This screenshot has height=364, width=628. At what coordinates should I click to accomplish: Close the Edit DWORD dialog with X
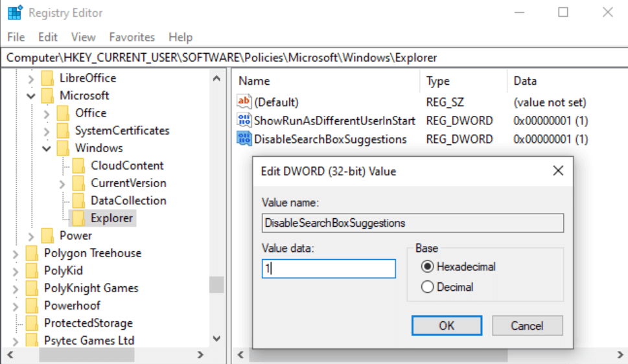tap(558, 171)
